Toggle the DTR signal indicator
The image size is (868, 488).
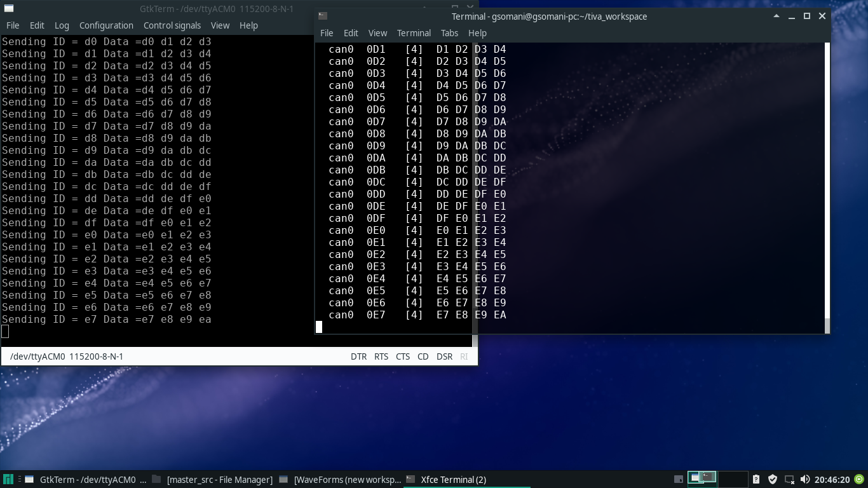click(358, 356)
